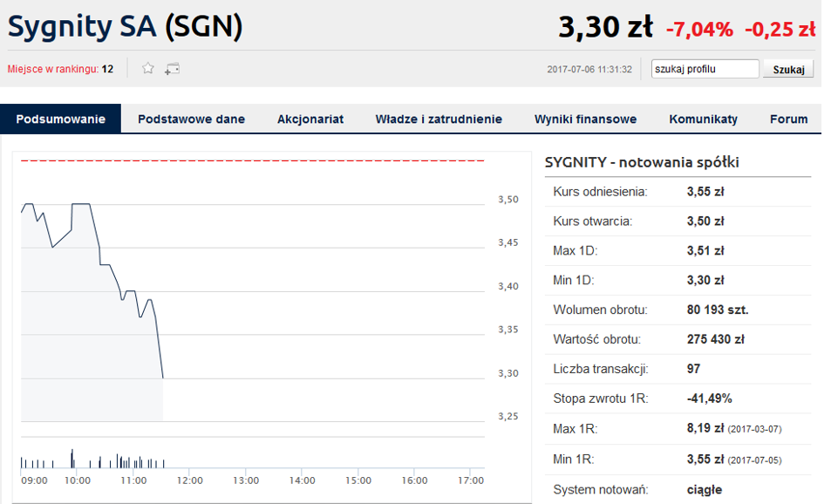Click the date (2017-07-05) beside Min 1R
This screenshot has width=824, height=504.
[x=754, y=460]
